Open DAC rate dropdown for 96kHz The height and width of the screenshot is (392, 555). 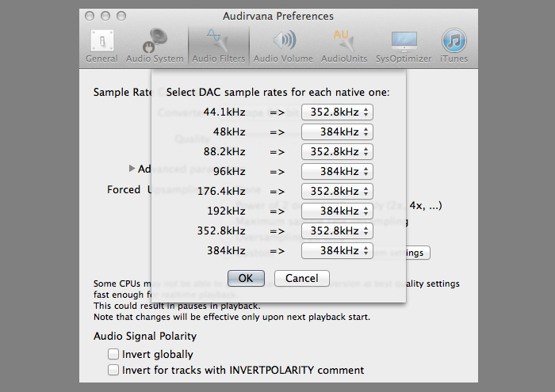tap(337, 171)
